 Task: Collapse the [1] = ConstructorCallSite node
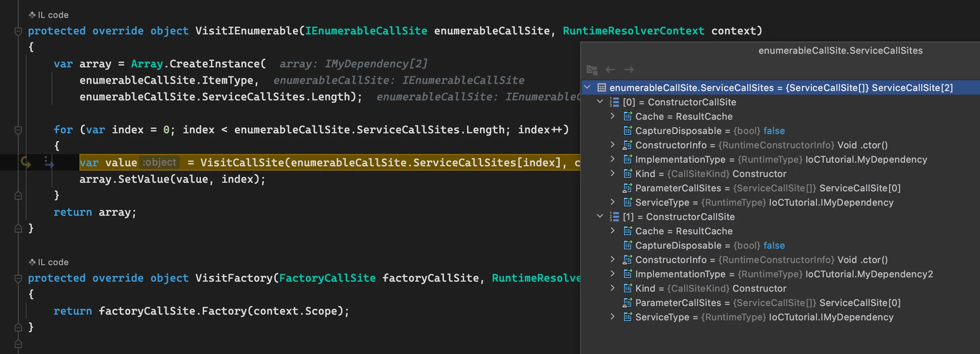pyautogui.click(x=600, y=216)
